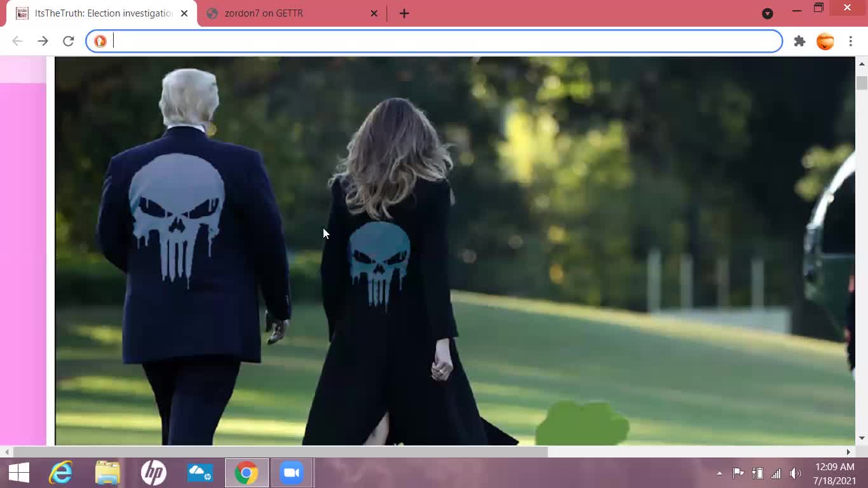Viewport: 868px width, 488px height.
Task: Close the zordon7 on GETTR tab
Action: pos(374,13)
